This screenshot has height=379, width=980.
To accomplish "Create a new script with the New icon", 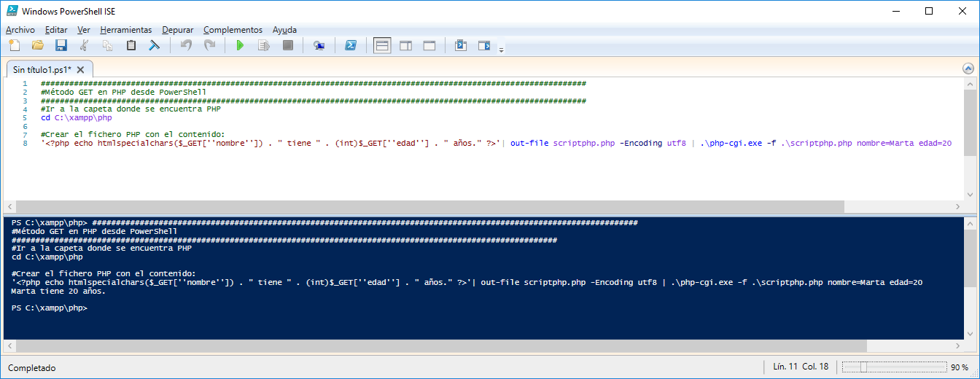I will (14, 45).
